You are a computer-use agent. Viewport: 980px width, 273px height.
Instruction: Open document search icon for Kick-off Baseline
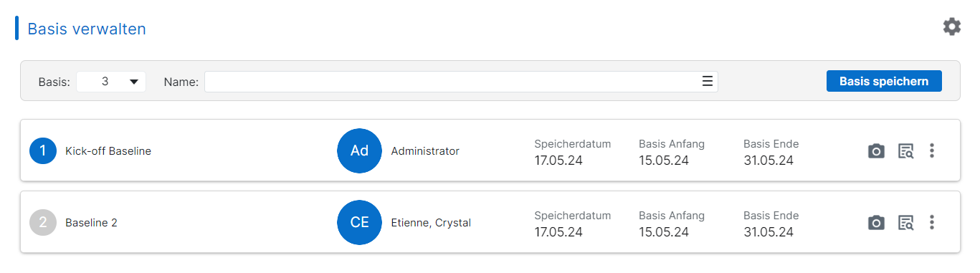[x=906, y=151]
